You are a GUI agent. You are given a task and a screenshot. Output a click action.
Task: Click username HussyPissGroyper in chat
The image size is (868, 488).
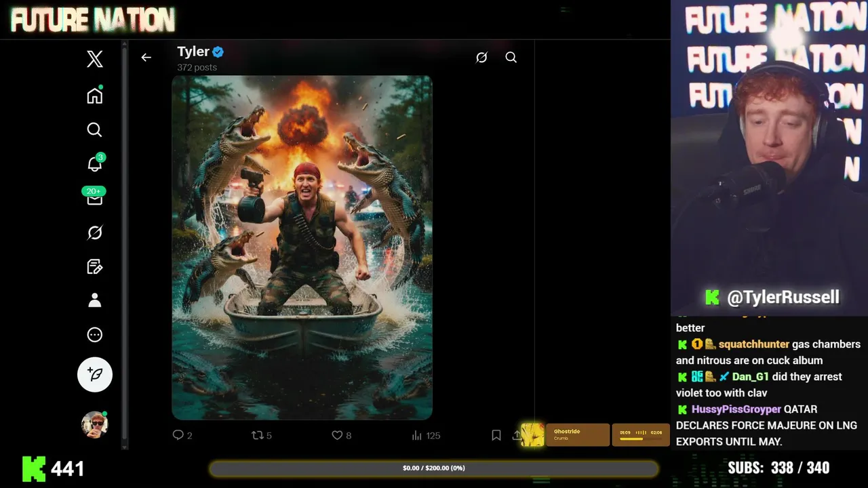736,409
